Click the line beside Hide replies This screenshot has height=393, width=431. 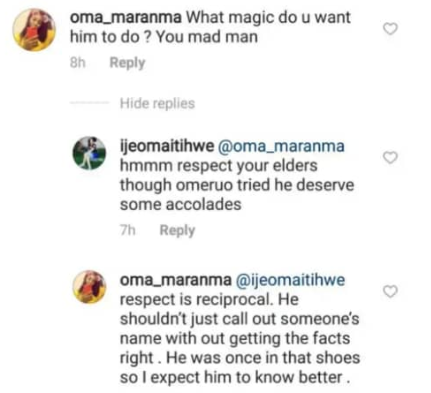(x=89, y=103)
